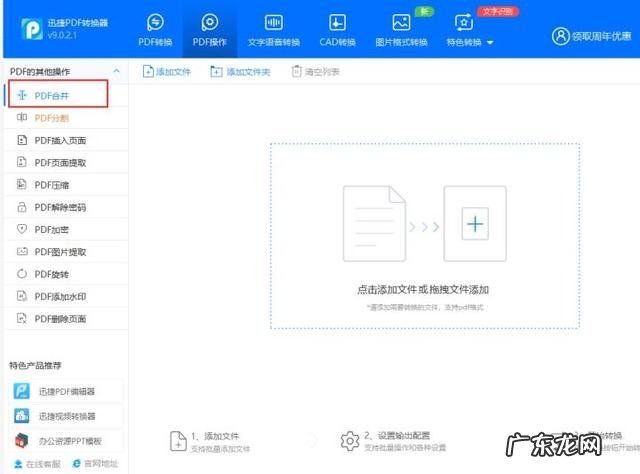Open the 文字语音转换 tab
This screenshot has width=640, height=474.
(x=274, y=30)
